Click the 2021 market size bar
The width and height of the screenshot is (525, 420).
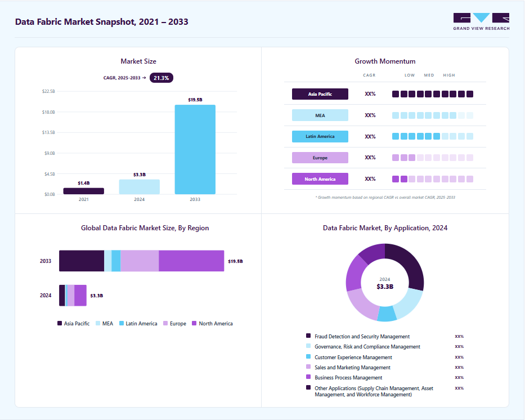[x=84, y=191]
